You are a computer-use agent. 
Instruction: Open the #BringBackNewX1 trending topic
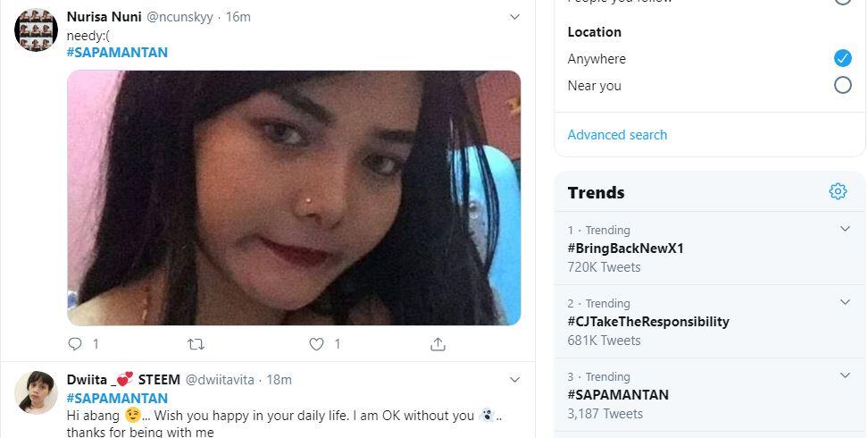coord(625,248)
